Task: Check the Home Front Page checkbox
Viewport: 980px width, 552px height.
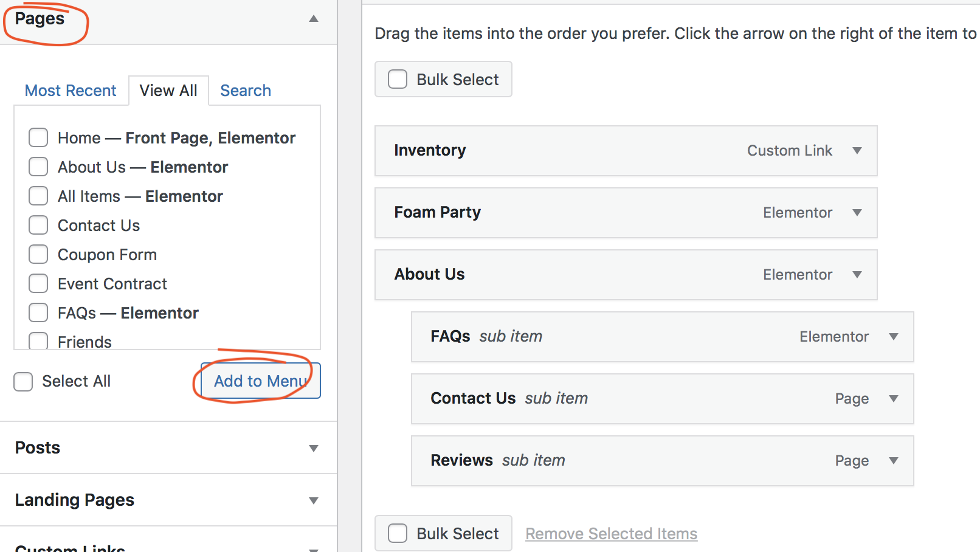Action: (x=38, y=138)
